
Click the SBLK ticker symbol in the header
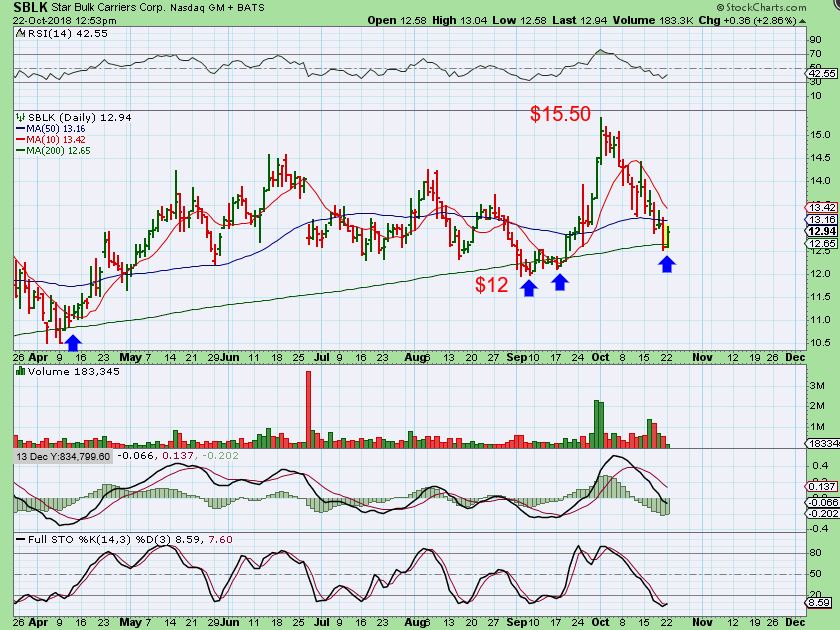pyautogui.click(x=30, y=8)
